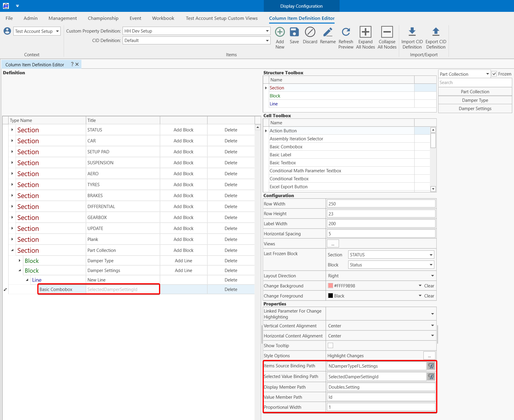Image resolution: width=514 pixels, height=420 pixels.
Task: Open the Championship menu
Action: (103, 18)
